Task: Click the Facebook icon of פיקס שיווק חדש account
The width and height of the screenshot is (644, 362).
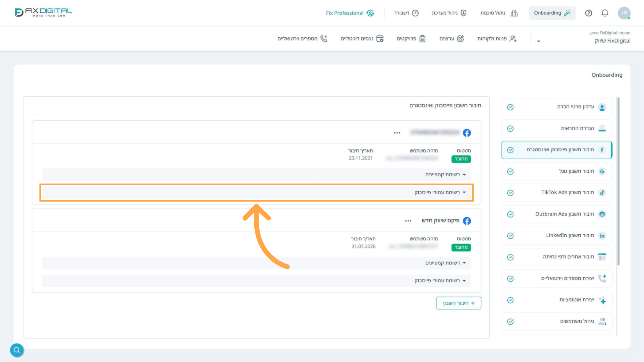Action: tap(467, 221)
